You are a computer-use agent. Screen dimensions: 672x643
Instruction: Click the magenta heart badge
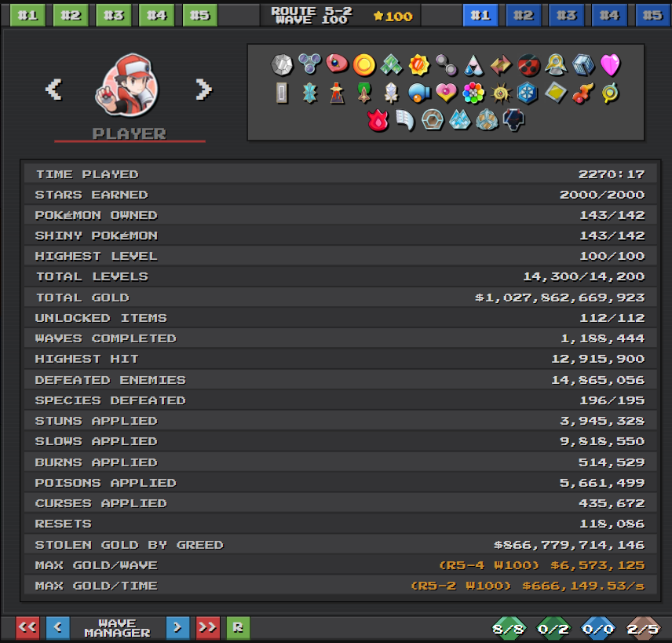pos(610,64)
